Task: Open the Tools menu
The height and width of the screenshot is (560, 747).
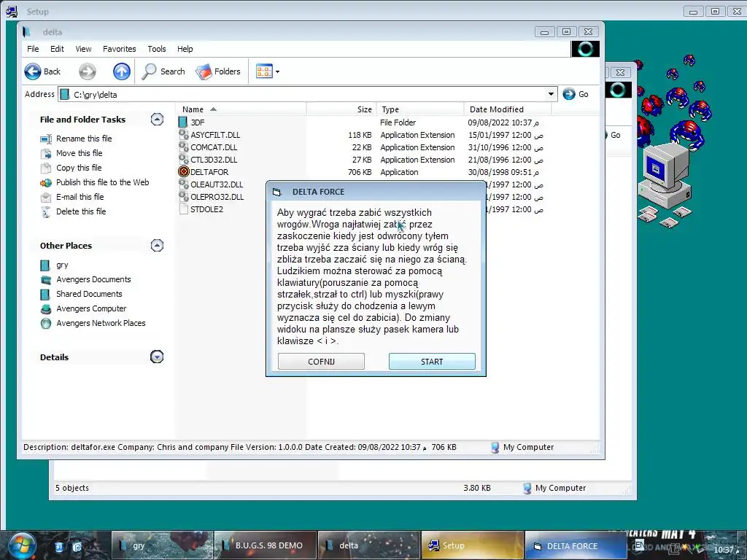Action: point(157,49)
